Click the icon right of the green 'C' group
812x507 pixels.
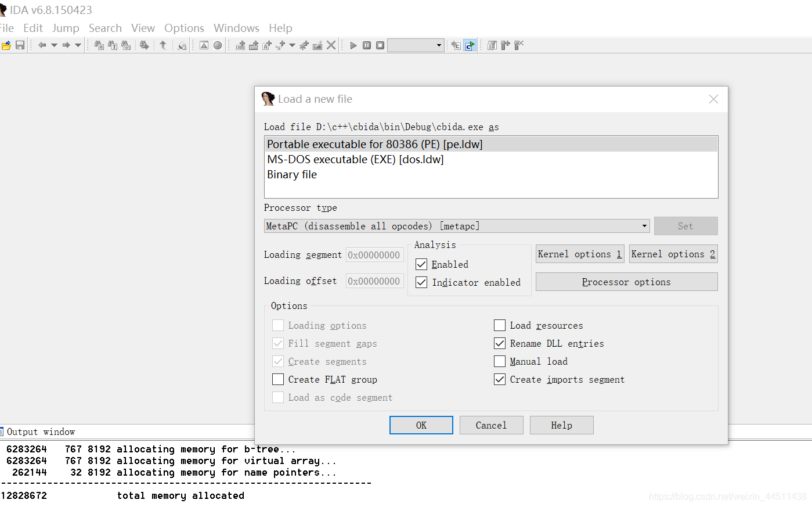tap(492, 45)
